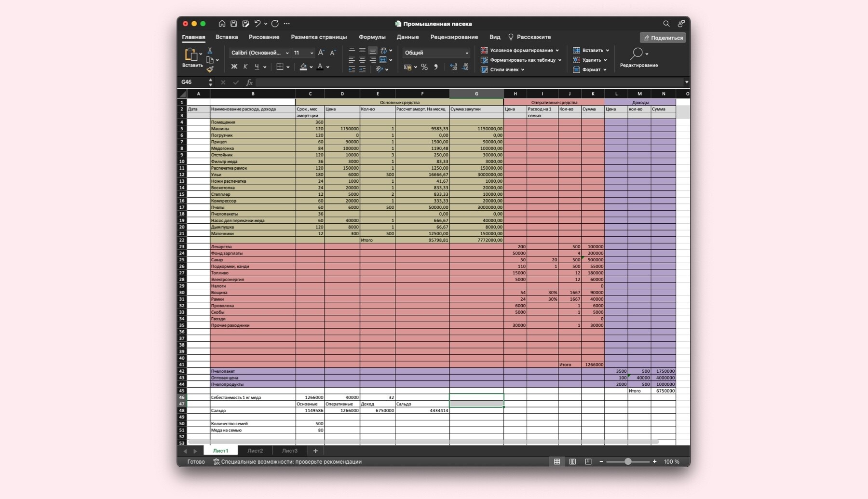Image resolution: width=868 pixels, height=499 pixels.
Task: Open the Формулы ribbon tab
Action: click(372, 37)
